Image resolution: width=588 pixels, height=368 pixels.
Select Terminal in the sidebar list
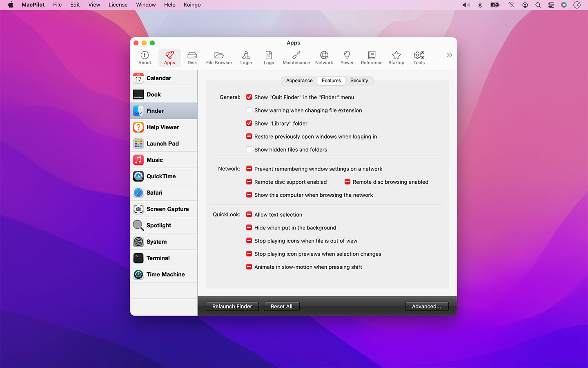click(x=158, y=258)
